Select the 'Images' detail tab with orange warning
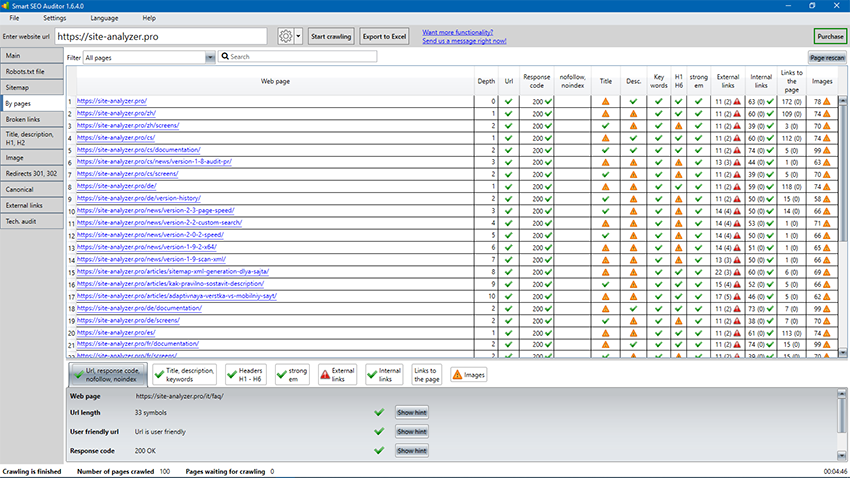 click(468, 374)
